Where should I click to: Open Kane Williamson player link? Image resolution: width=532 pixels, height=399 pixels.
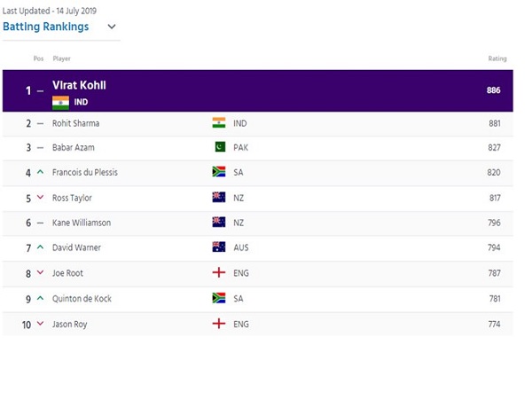coord(82,223)
